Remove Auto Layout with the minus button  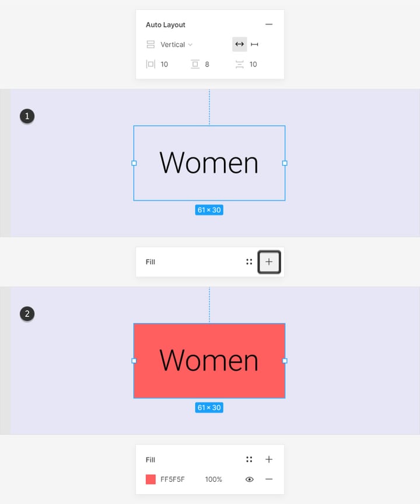tap(269, 24)
